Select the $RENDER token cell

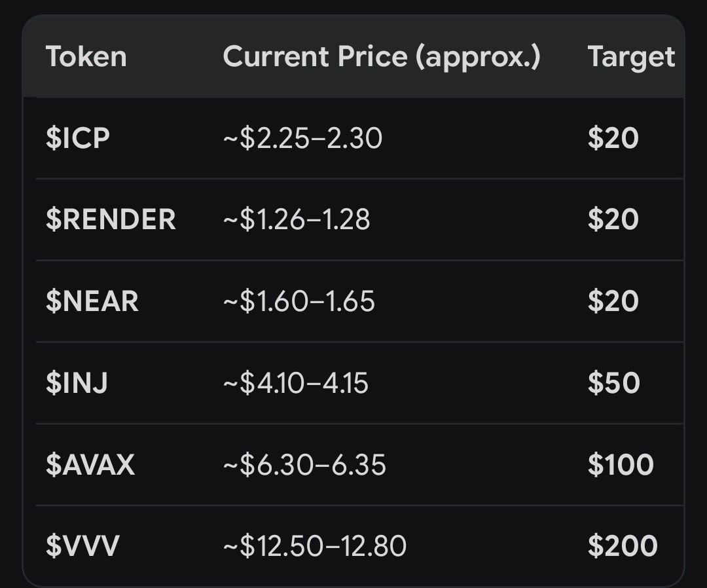tap(111, 219)
